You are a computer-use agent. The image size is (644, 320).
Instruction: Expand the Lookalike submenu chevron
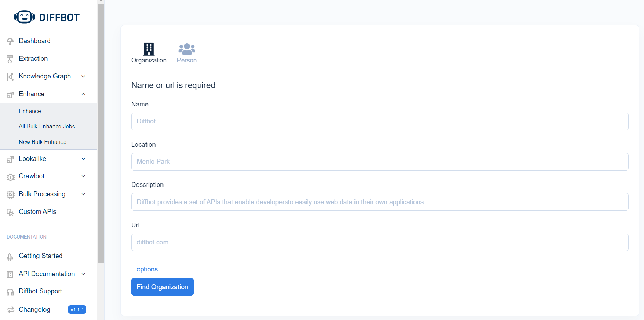[83, 159]
